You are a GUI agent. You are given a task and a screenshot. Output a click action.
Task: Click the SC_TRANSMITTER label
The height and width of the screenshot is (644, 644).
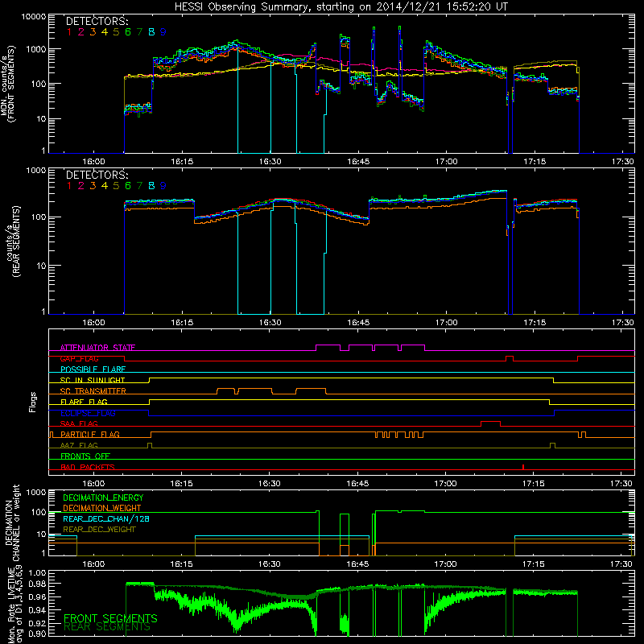[93, 391]
